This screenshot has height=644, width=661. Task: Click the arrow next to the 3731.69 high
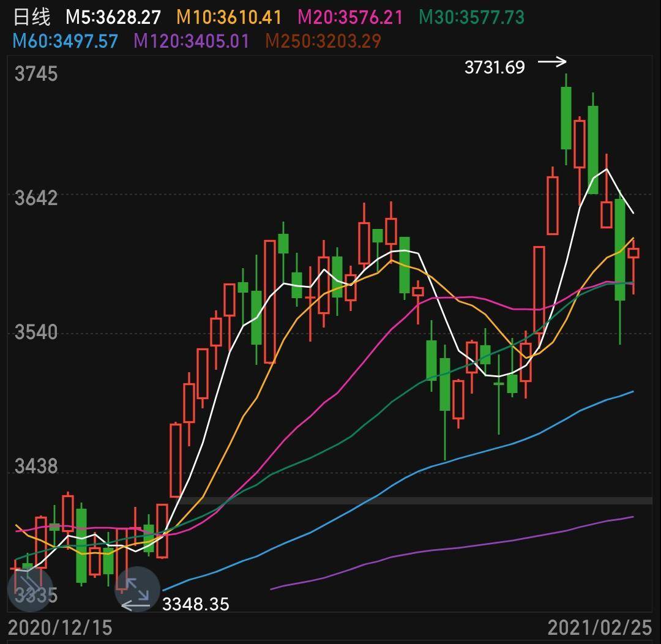(552, 62)
